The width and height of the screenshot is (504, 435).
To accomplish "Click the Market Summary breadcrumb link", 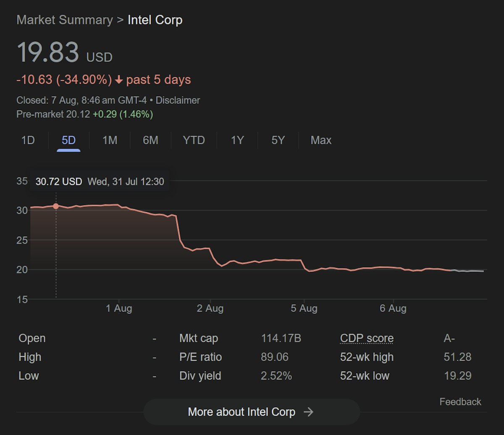I will (x=65, y=20).
